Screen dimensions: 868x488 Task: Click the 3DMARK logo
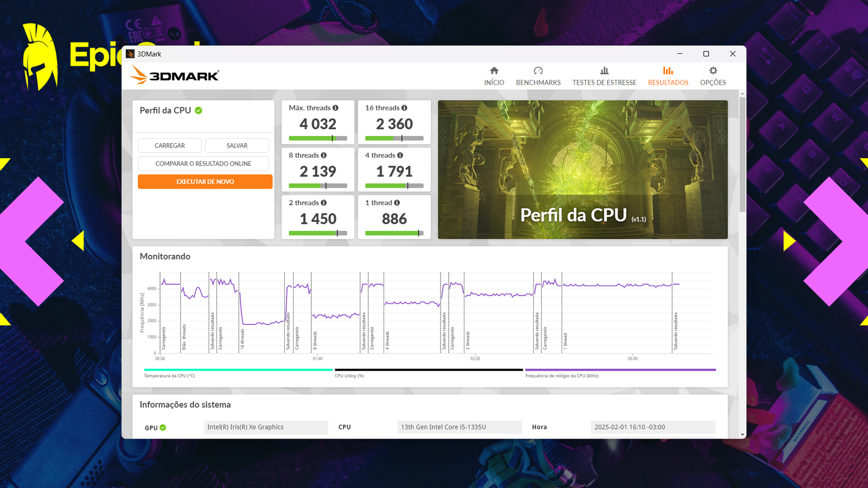[x=174, y=75]
